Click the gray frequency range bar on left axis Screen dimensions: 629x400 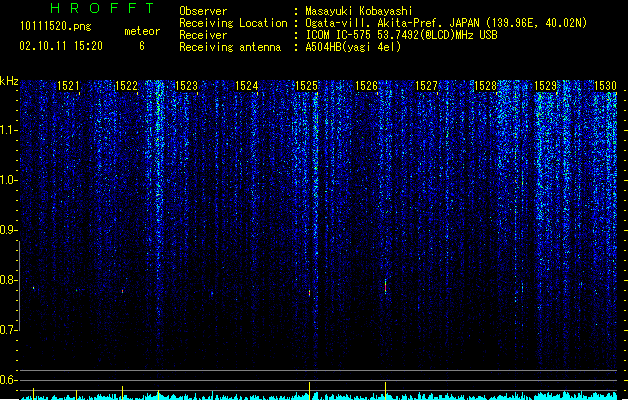click(19, 286)
